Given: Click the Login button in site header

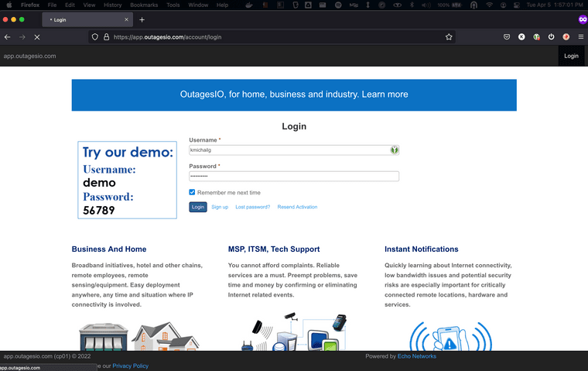Looking at the screenshot, I should (571, 56).
